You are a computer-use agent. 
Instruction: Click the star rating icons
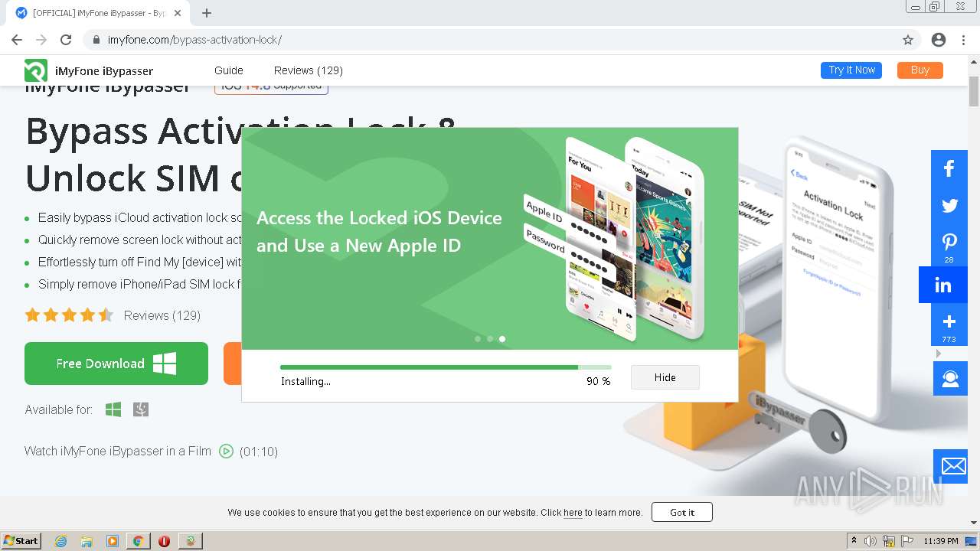point(69,315)
